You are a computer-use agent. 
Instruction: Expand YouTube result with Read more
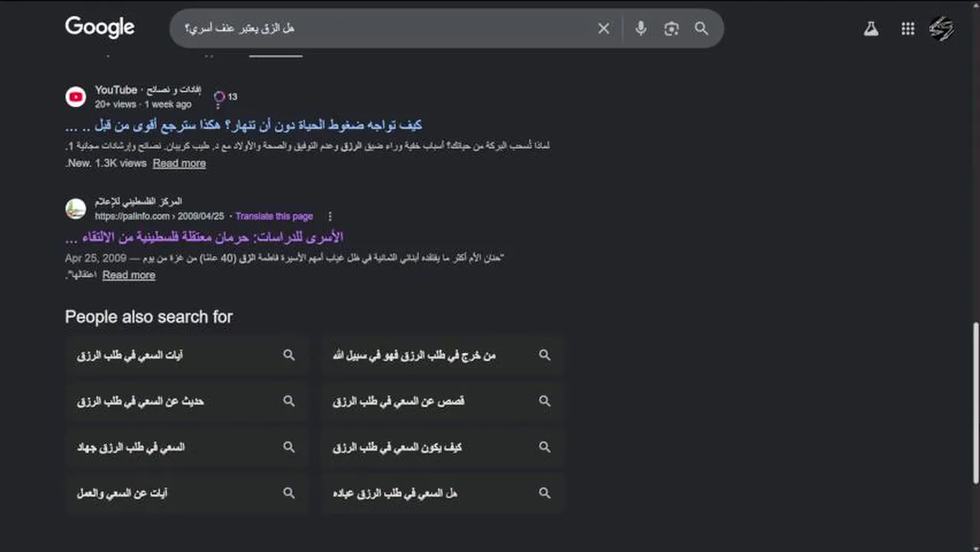pyautogui.click(x=179, y=163)
